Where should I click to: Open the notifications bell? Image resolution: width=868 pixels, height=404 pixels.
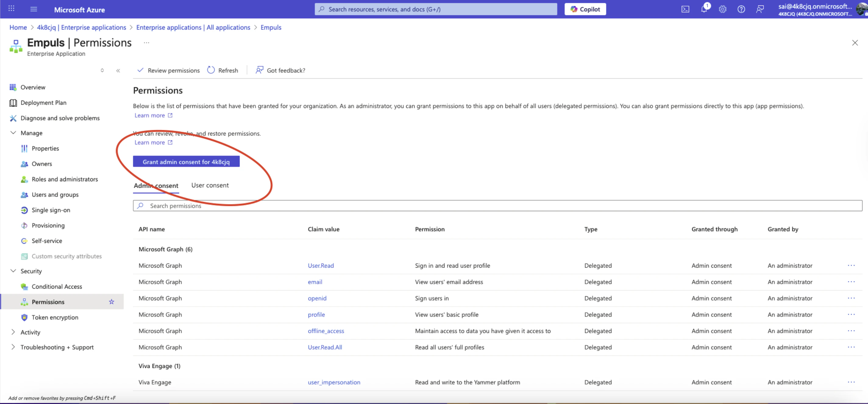(704, 9)
